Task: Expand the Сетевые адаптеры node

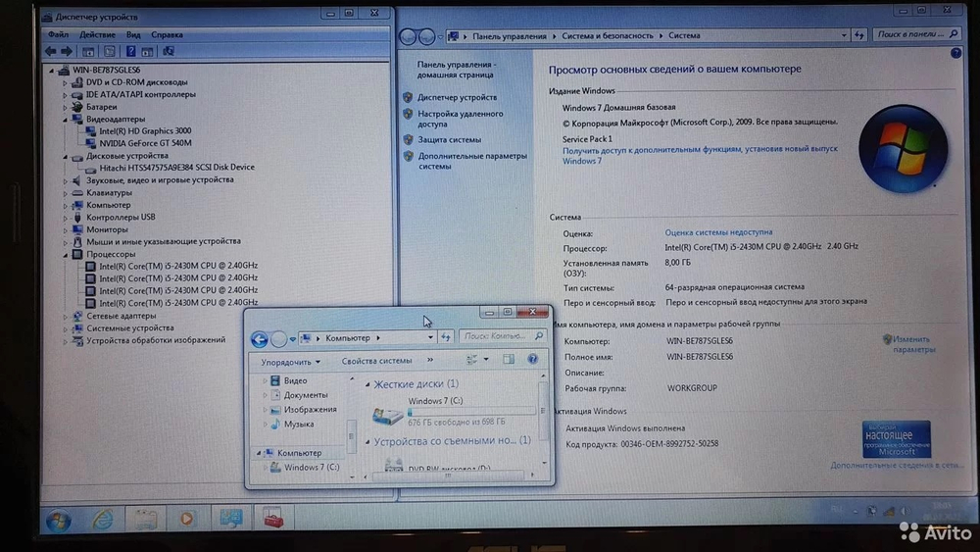Action: [x=65, y=317]
